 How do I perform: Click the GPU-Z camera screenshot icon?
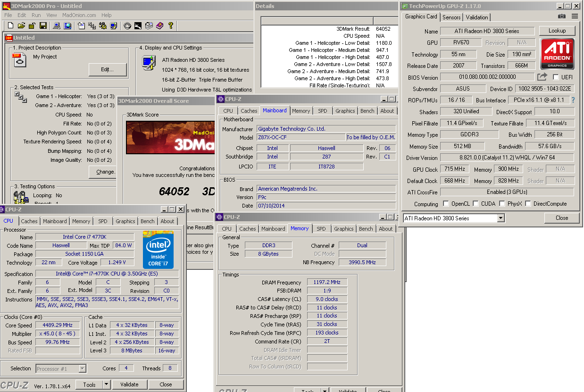click(x=561, y=17)
